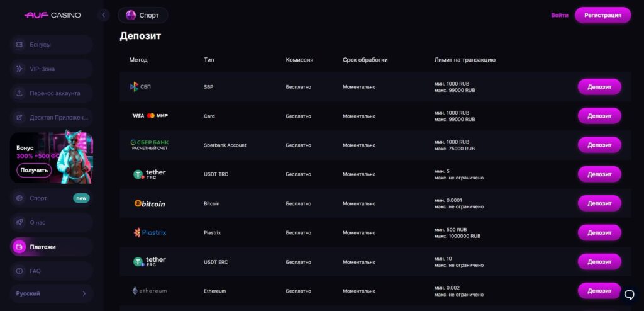Open the Бонусы sidebar section
The image size is (644, 311).
tap(52, 45)
